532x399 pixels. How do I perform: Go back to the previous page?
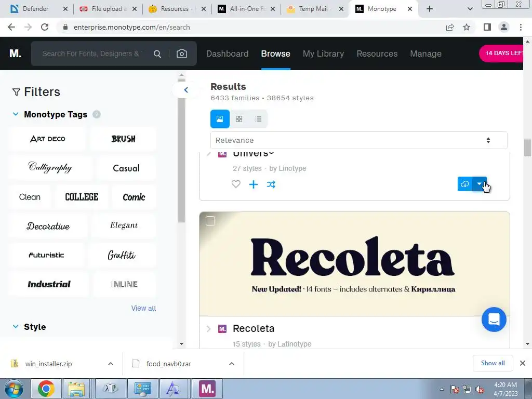11,27
